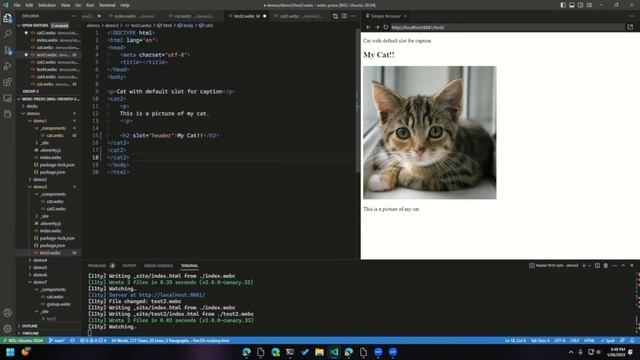Open group.webc in demo7 components
The width and height of the screenshot is (640, 360).
(x=58, y=304)
